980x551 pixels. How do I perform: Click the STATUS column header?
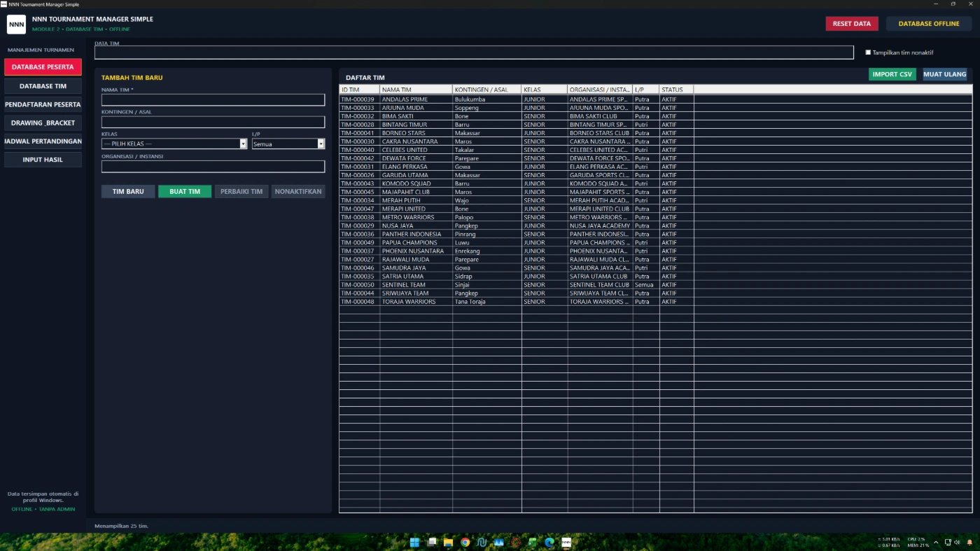676,90
